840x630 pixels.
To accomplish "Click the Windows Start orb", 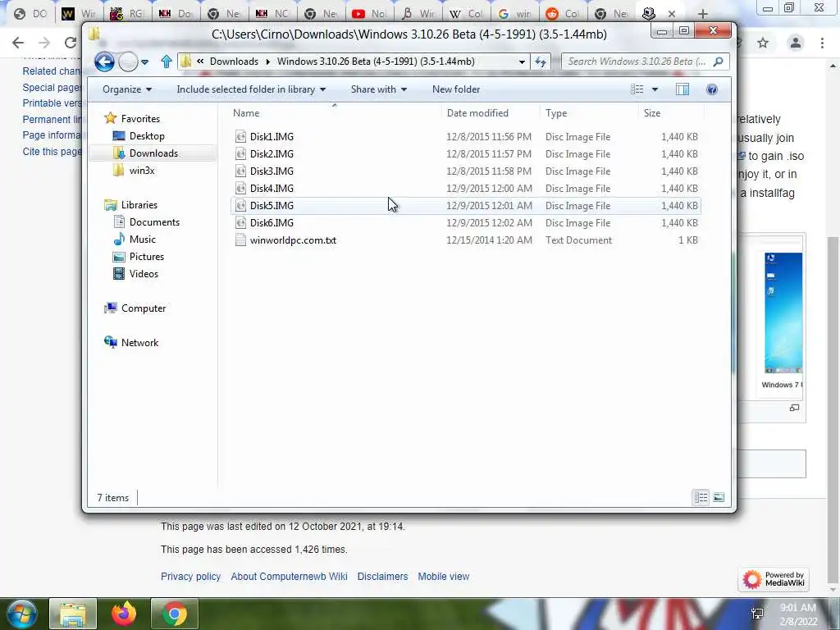I will coord(21,614).
